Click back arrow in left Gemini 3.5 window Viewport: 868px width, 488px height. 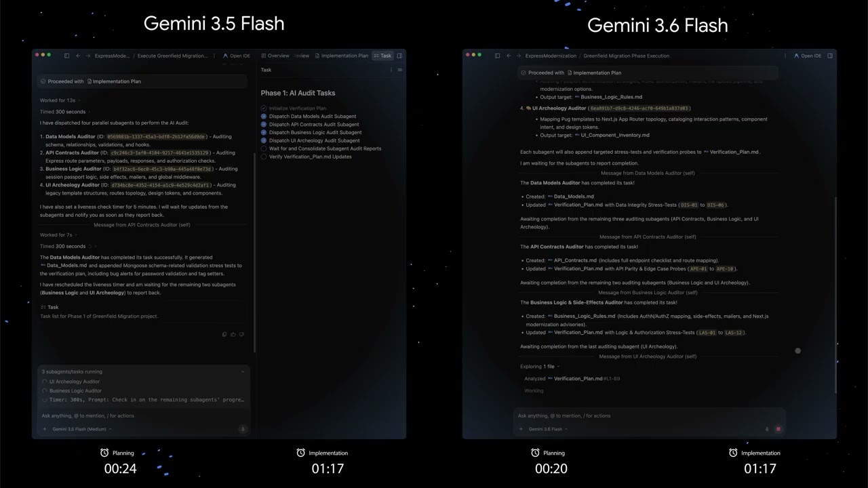(x=78, y=56)
